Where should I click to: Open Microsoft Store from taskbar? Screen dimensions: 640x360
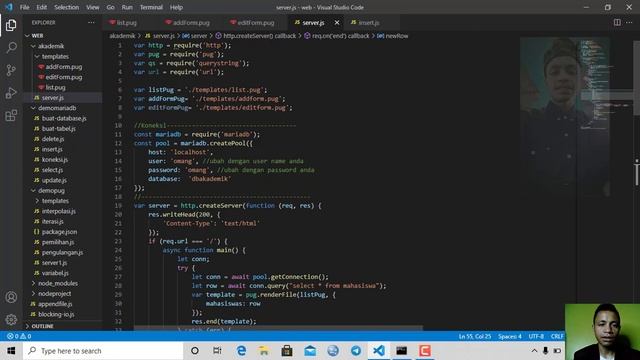pyautogui.click(x=287, y=351)
